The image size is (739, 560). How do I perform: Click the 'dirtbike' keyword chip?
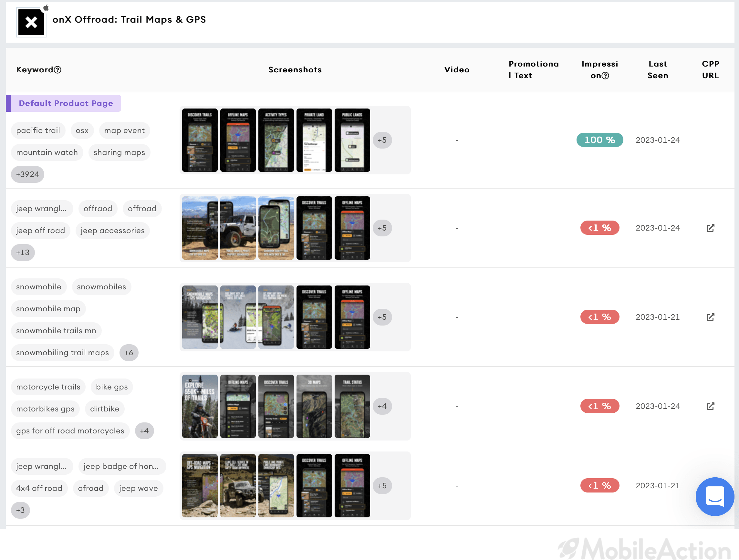coord(105,409)
